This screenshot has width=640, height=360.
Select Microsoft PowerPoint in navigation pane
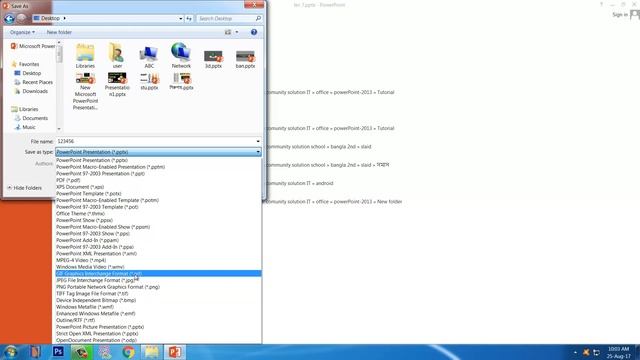(33, 46)
